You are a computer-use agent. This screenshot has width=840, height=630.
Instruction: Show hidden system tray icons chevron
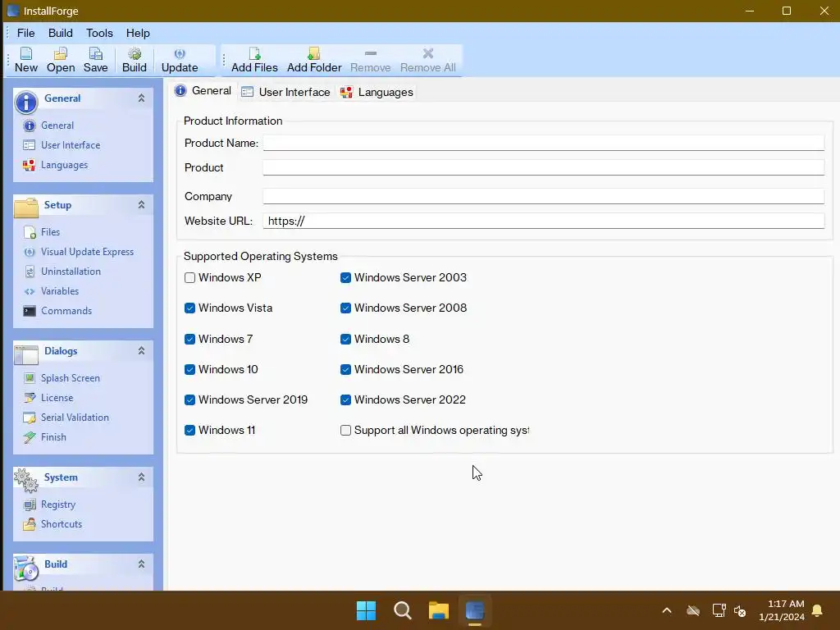point(667,610)
